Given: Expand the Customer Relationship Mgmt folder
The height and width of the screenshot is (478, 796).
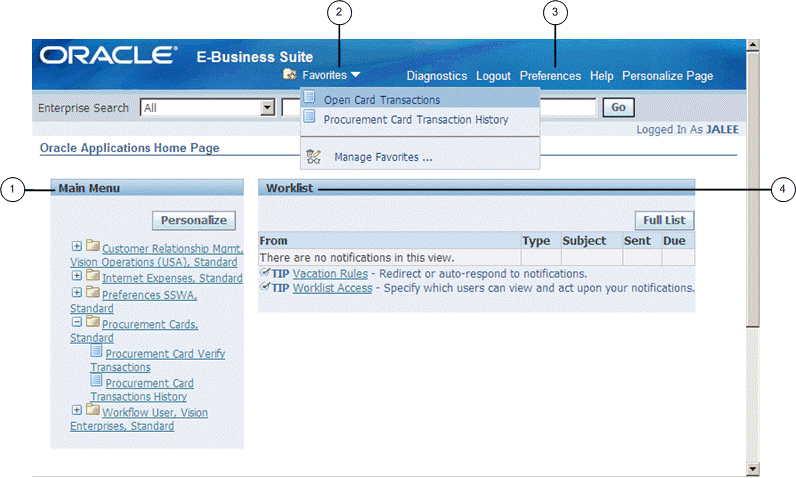Looking at the screenshot, I should point(77,247).
